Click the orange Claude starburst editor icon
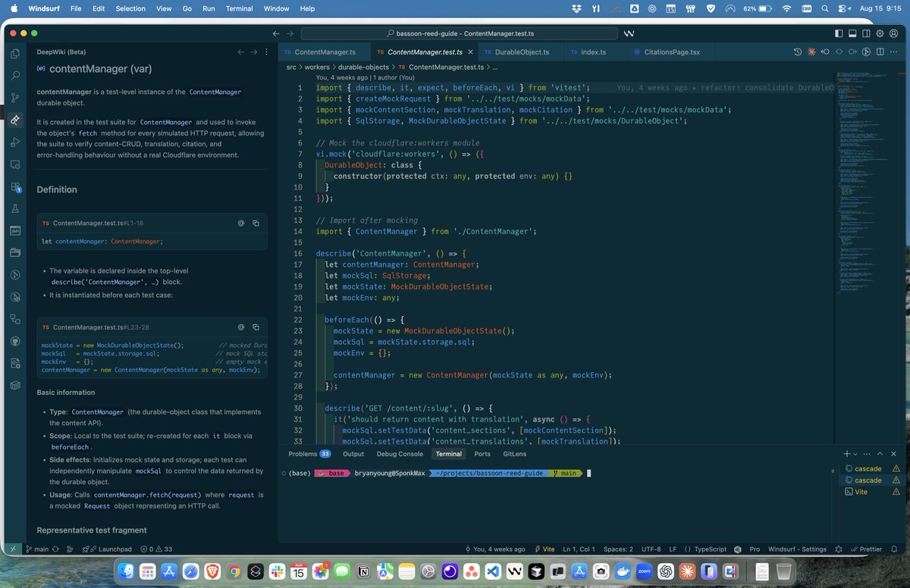Viewport: 910px width, 588px height. point(811,52)
